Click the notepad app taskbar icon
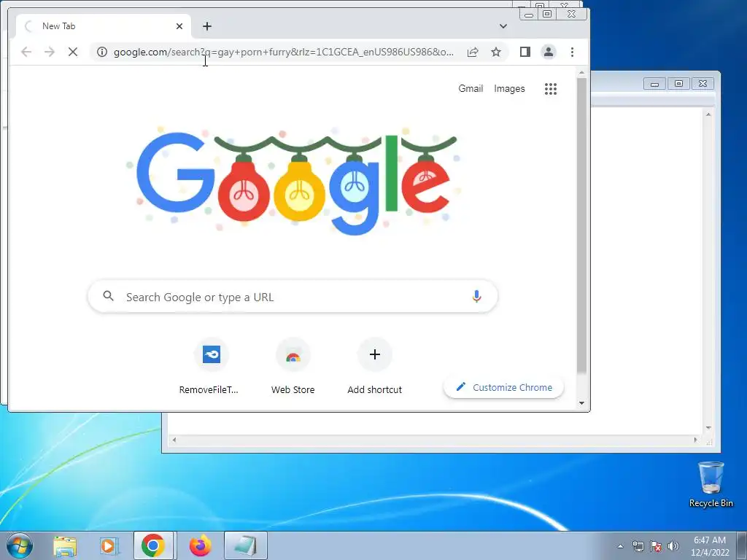The width and height of the screenshot is (747, 560). (x=245, y=545)
